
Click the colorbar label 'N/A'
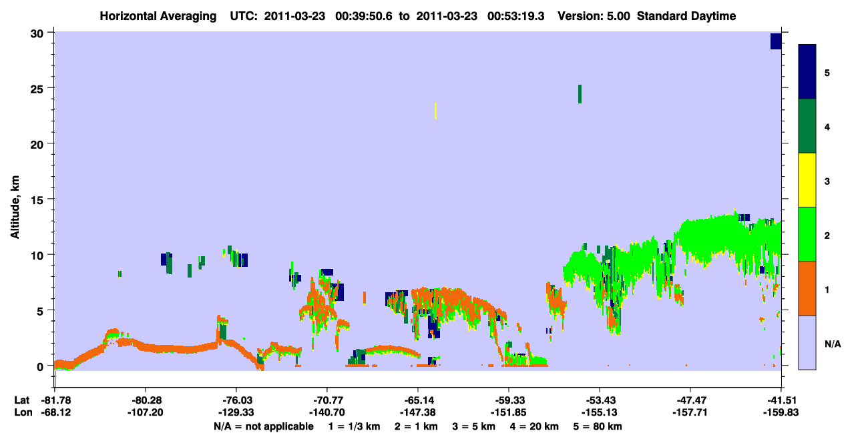[833, 344]
